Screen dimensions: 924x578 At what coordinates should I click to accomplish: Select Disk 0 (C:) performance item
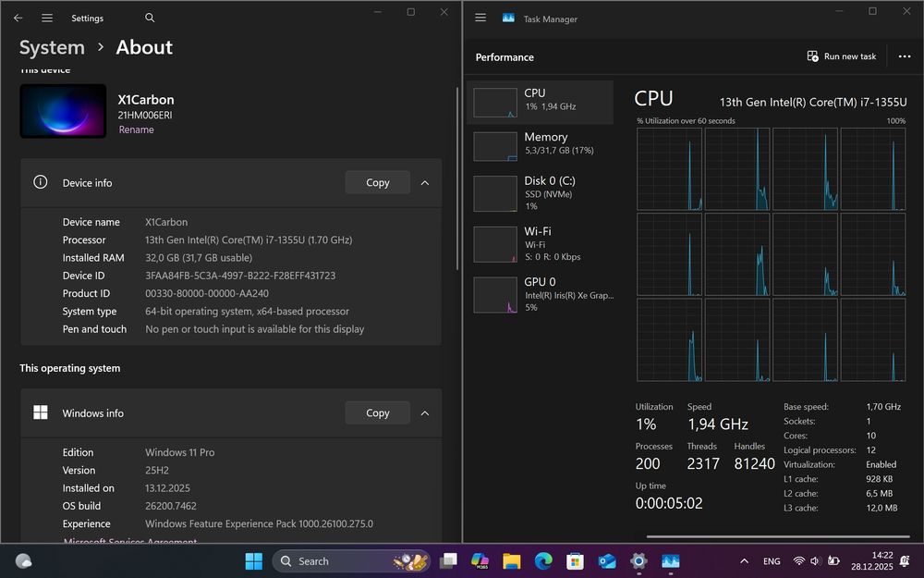pos(540,193)
